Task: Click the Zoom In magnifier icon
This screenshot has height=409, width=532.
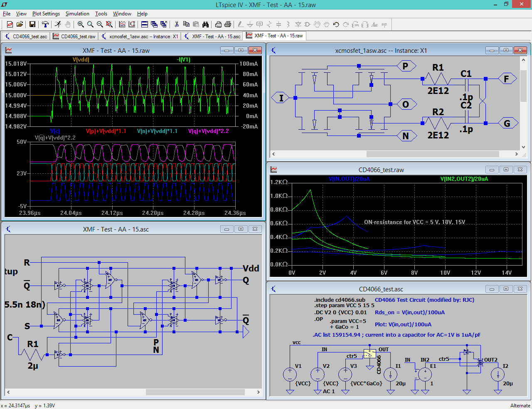Action: click(x=81, y=25)
